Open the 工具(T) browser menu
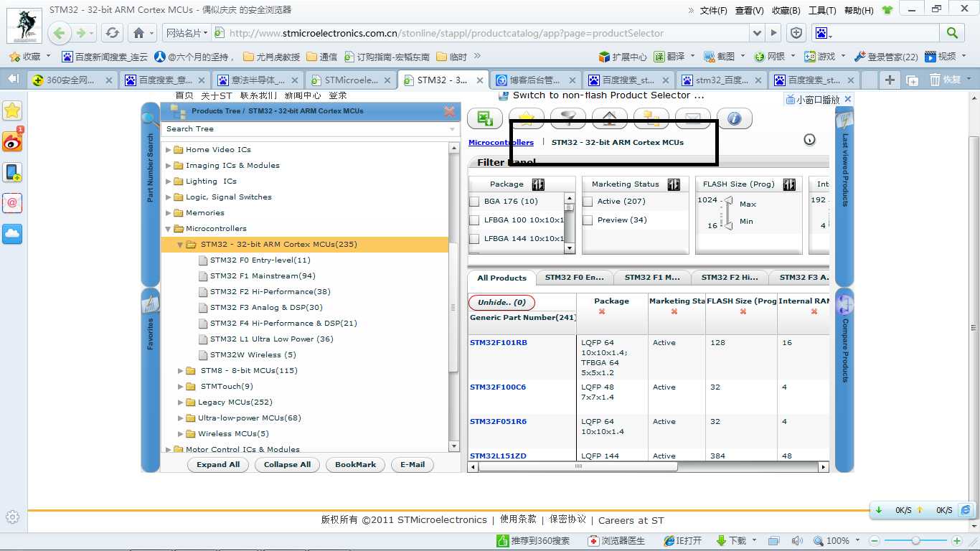980x551 pixels. click(822, 11)
